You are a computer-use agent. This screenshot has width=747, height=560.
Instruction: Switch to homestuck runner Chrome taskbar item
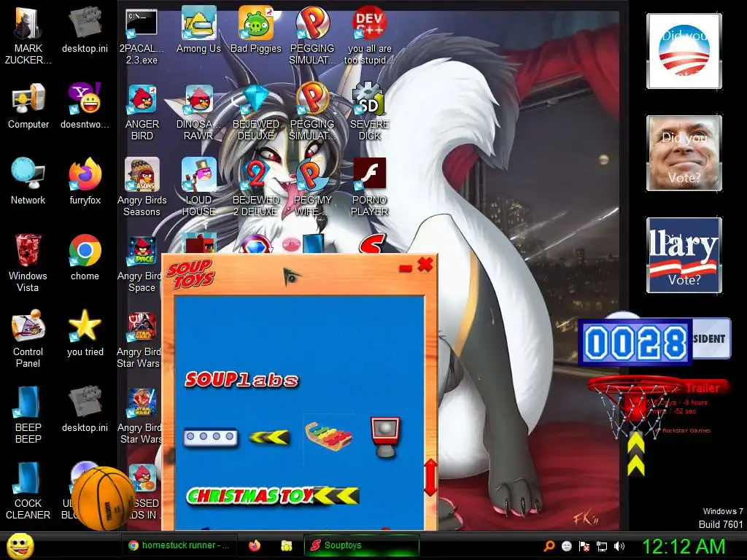[180, 545]
